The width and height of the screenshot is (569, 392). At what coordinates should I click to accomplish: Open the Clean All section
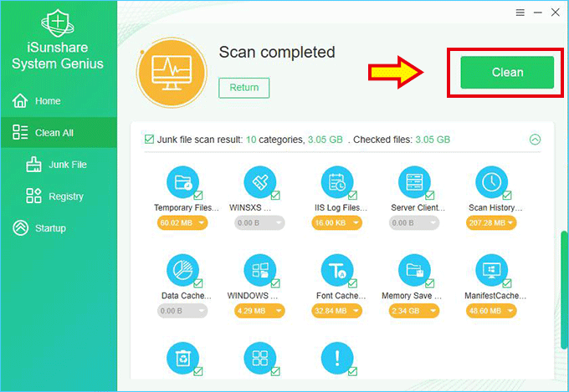pyautogui.click(x=59, y=132)
